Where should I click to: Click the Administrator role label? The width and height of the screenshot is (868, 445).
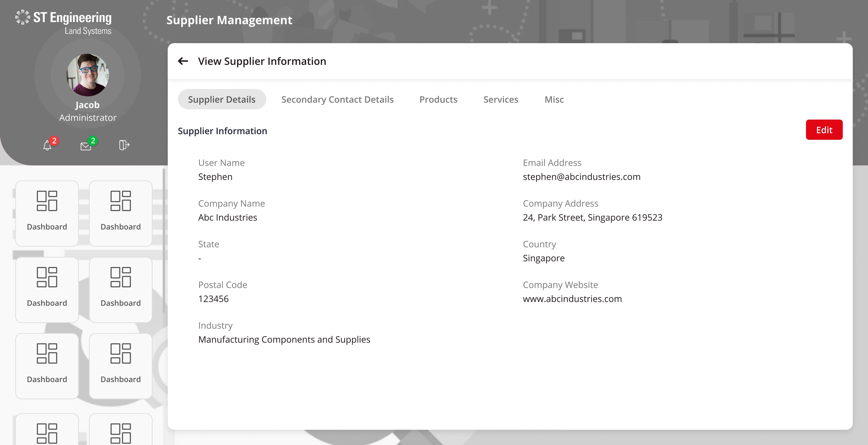coord(88,118)
